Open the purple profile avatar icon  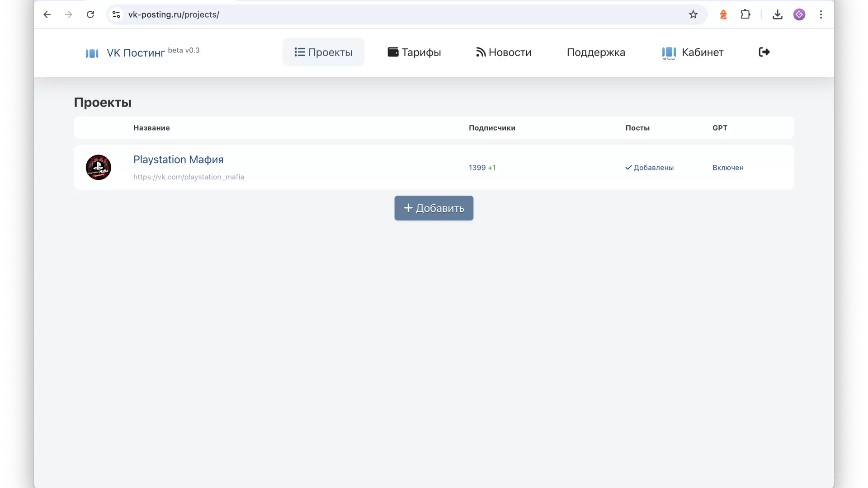click(x=799, y=14)
